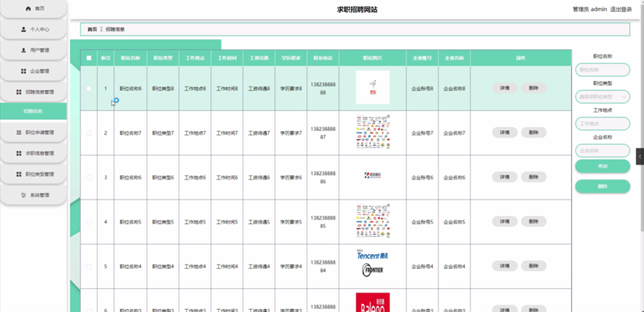Viewport: 644px width, 312px height.
Task: Check the checkbox for row 职位名称4
Action: (89, 266)
